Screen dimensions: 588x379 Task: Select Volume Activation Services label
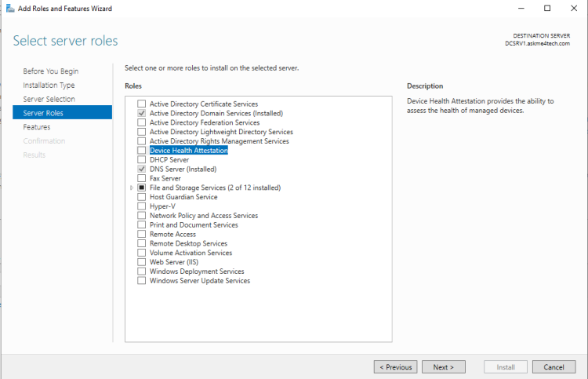tap(191, 253)
